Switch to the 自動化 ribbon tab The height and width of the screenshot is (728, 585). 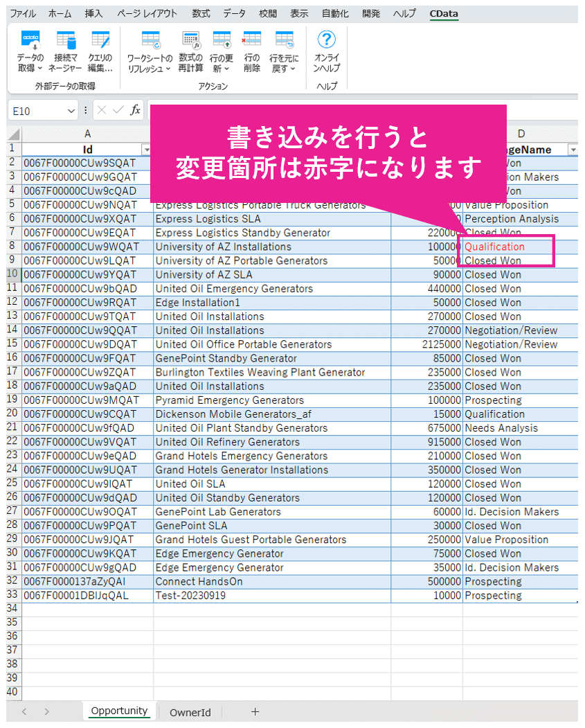pyautogui.click(x=335, y=13)
